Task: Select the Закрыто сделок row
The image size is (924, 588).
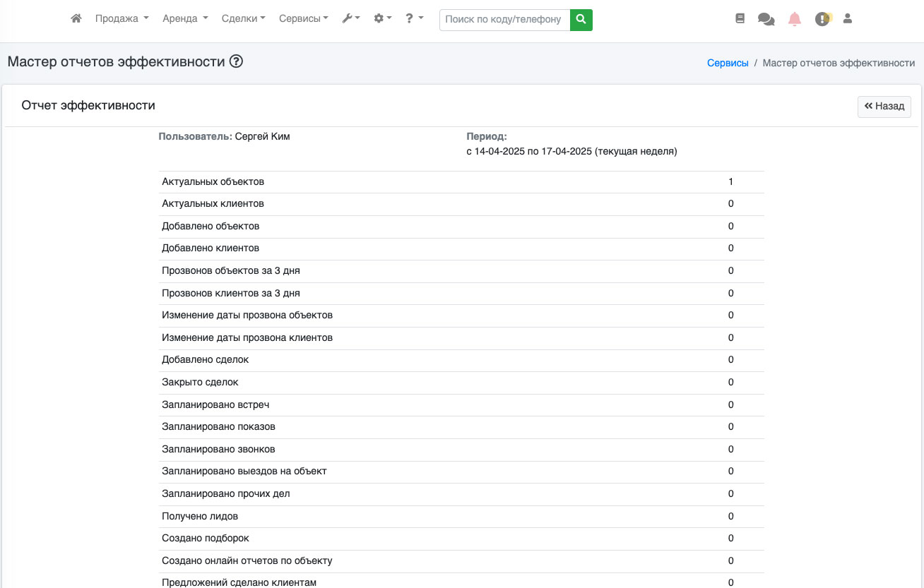Action: tap(461, 383)
